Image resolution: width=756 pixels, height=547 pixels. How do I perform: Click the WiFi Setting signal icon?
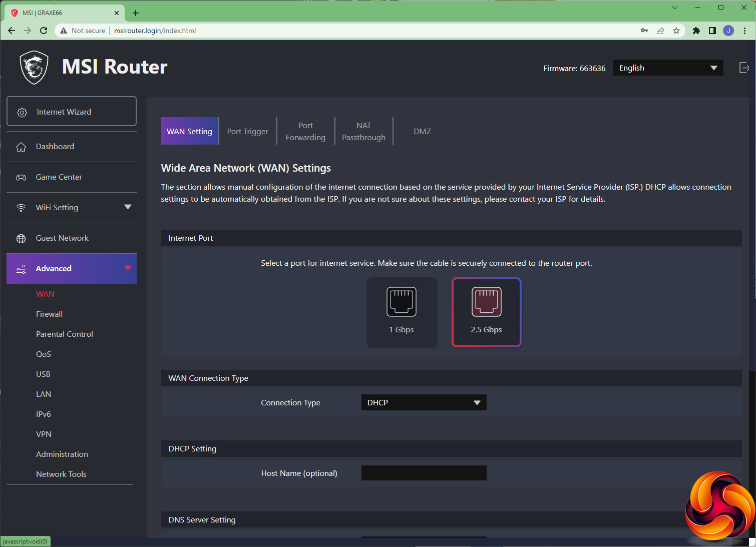tap(21, 208)
